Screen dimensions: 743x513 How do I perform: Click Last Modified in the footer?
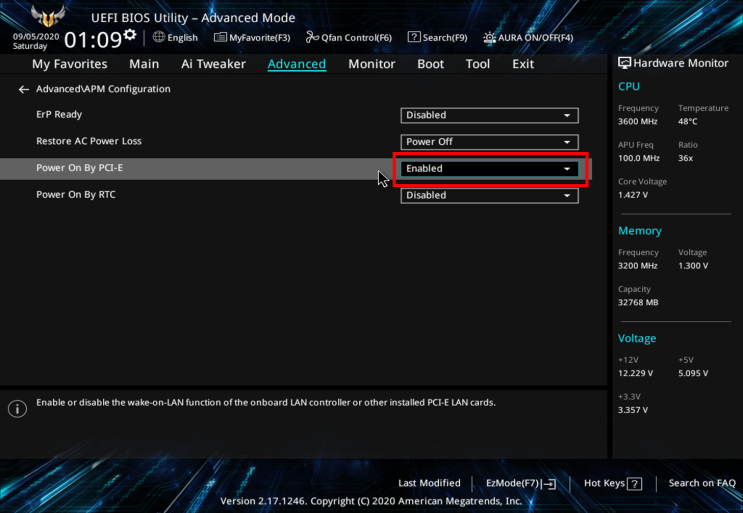(429, 483)
